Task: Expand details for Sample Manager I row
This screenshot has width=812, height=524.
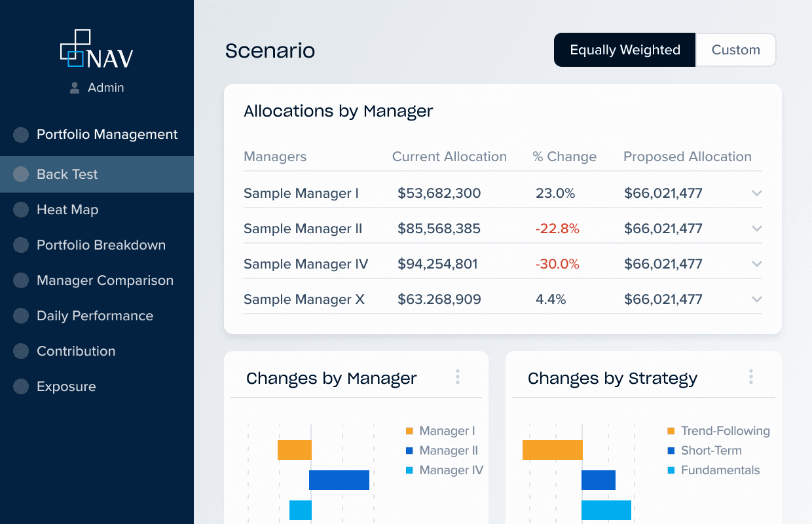Action: click(757, 193)
